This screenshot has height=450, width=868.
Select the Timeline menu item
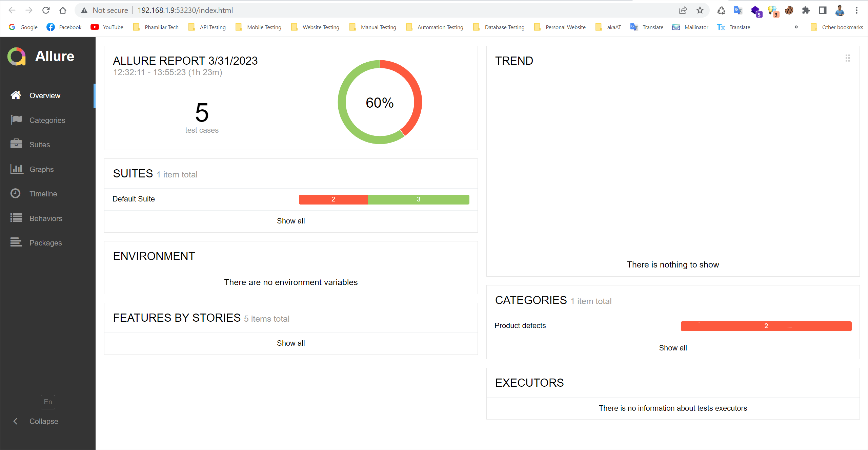click(x=48, y=194)
